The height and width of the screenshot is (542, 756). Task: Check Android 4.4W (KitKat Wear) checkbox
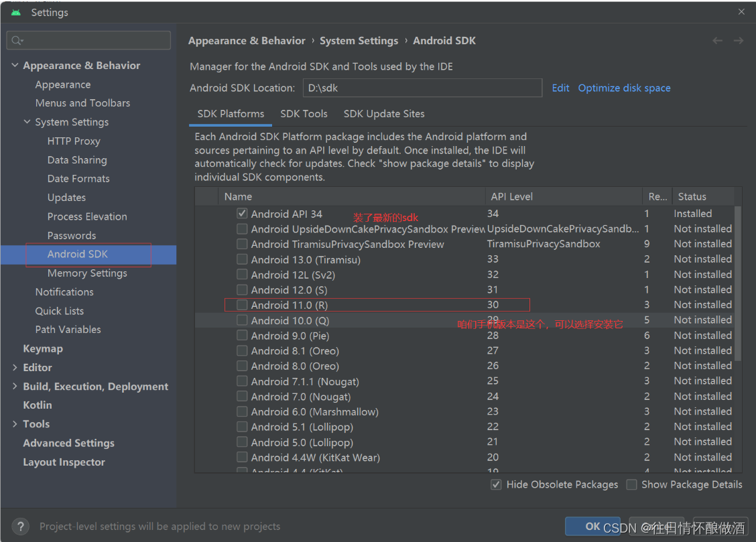pos(242,457)
